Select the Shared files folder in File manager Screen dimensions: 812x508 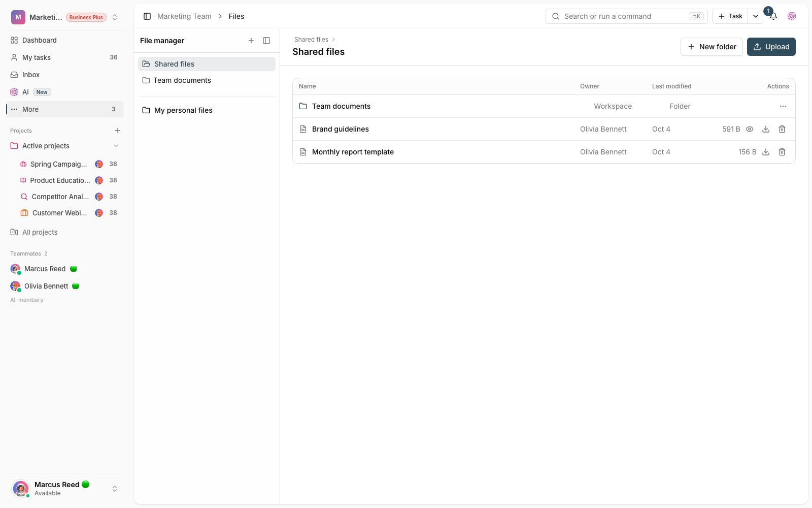tap(207, 64)
